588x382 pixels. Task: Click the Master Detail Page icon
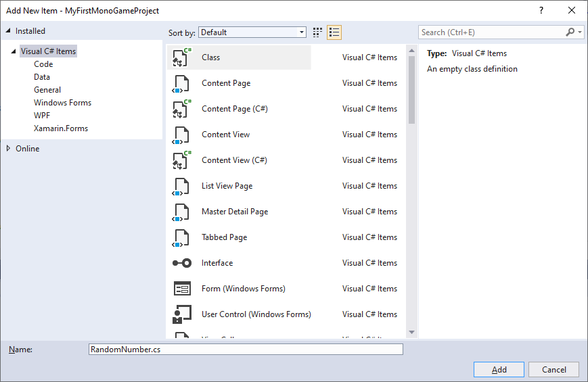(x=181, y=212)
